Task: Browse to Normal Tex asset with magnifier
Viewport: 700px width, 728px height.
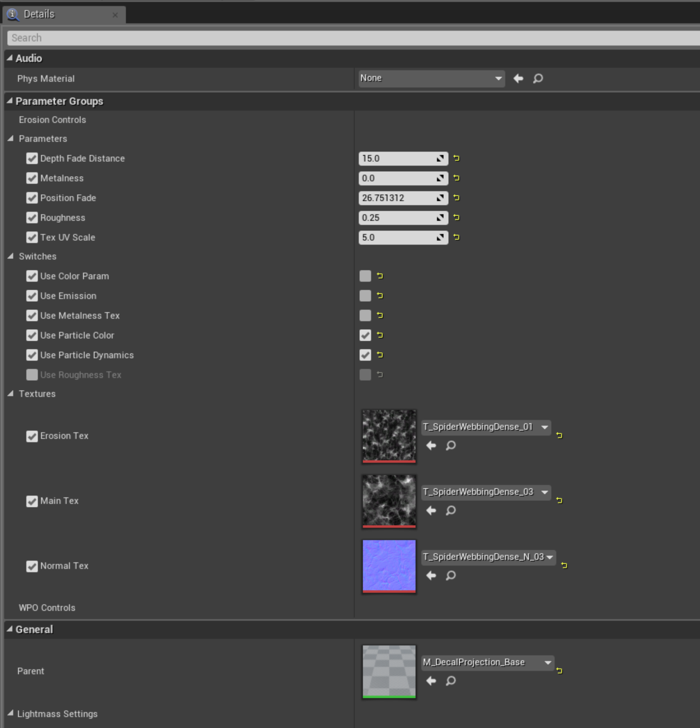Action: coord(450,575)
